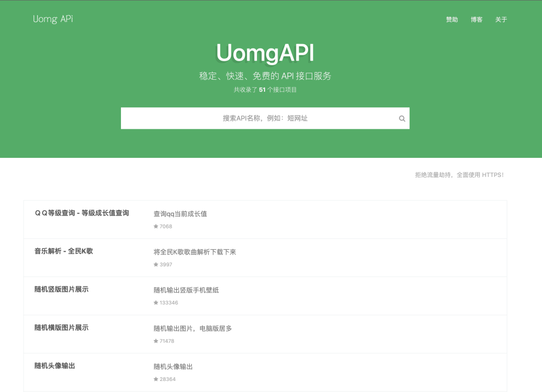Click star icon beside 7068

pyautogui.click(x=156, y=226)
